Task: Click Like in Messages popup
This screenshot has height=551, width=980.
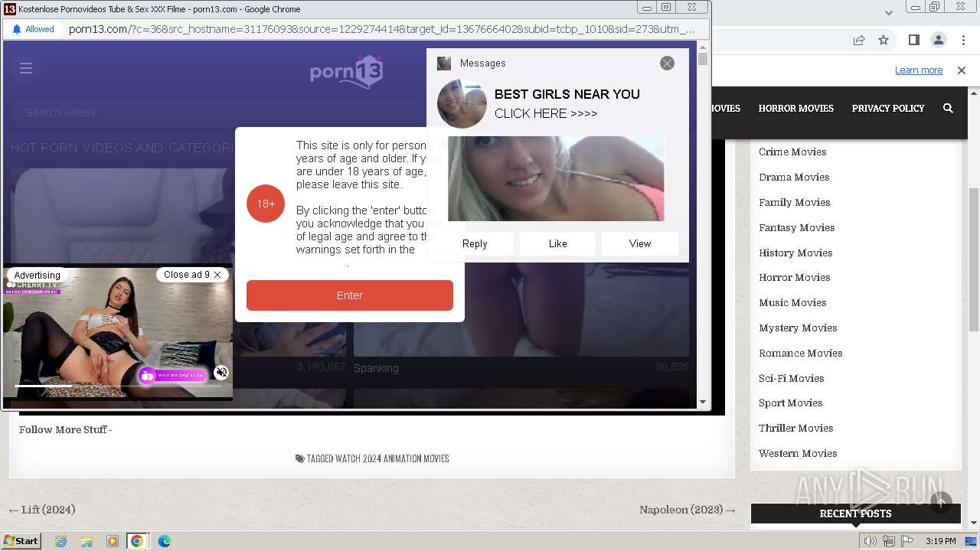Action: tap(558, 243)
